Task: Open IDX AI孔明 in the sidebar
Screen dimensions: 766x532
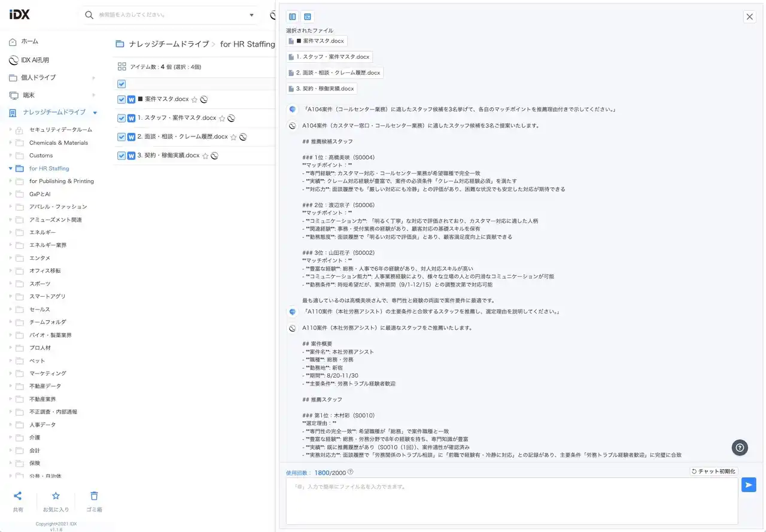Action: 35,60
